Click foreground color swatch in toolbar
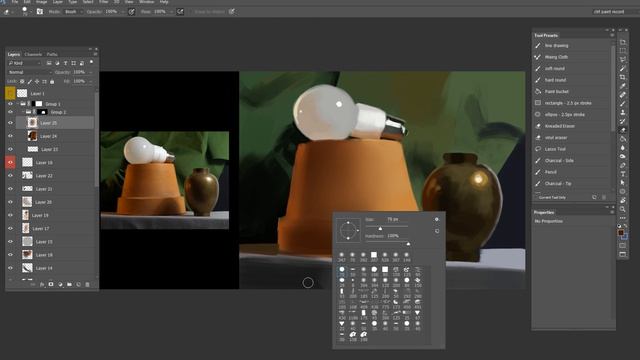Viewport: 640px width, 360px height. 621,233
